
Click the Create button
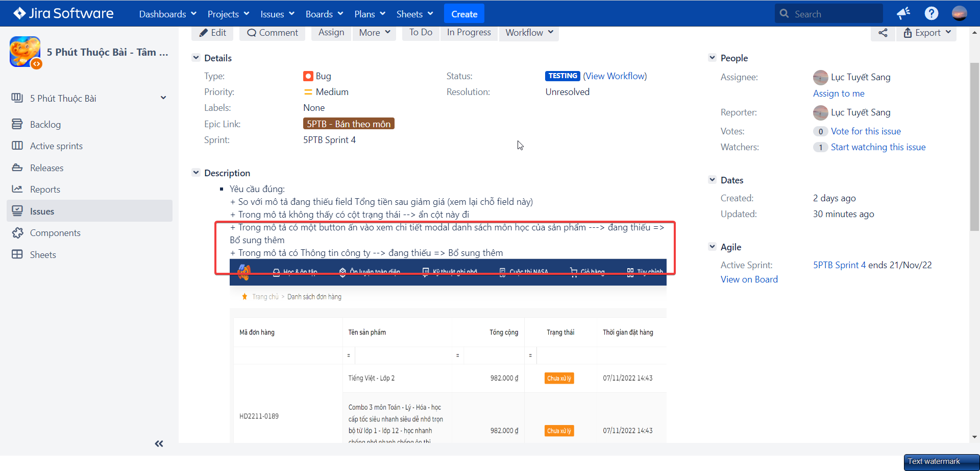coord(464,14)
